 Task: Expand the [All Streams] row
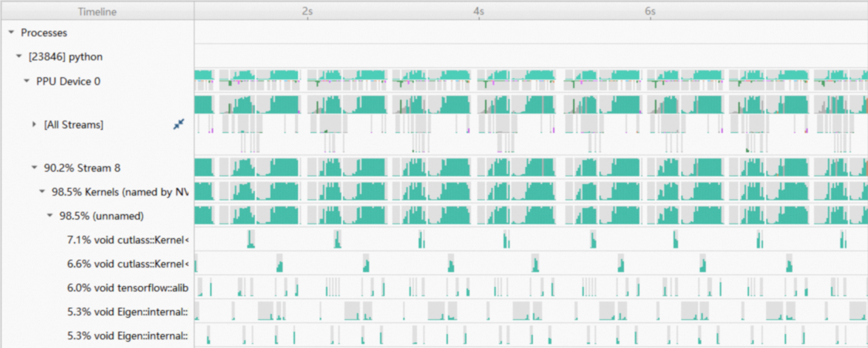pyautogui.click(x=34, y=125)
